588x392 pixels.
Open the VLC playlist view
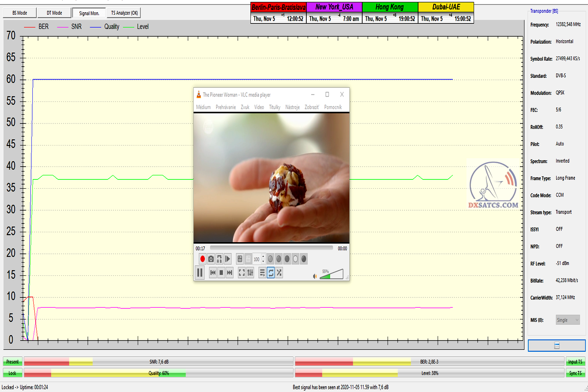coord(262,273)
